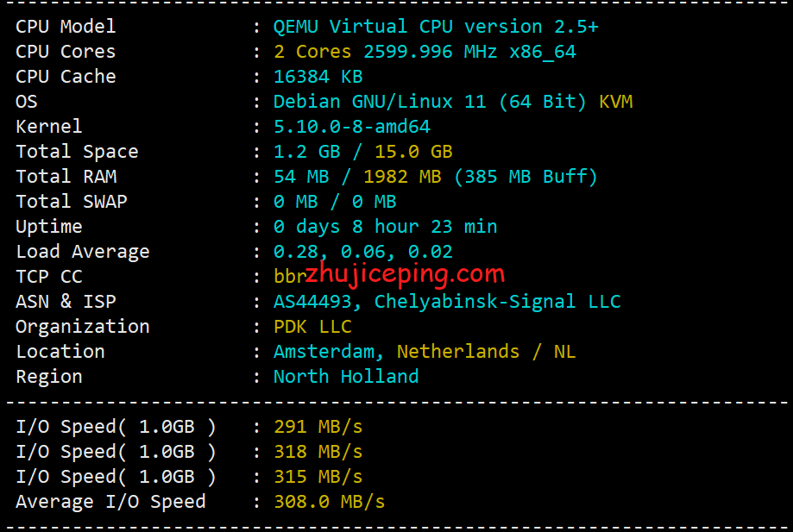The image size is (793, 532).
Task: Click the Amsterdam, Netherlands location
Action: (x=393, y=351)
